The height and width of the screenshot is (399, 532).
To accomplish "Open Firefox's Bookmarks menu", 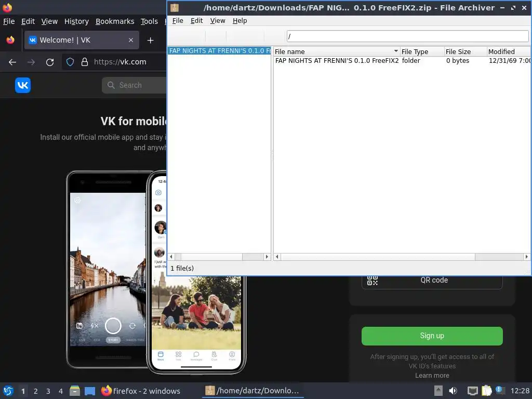I will 115,21.
